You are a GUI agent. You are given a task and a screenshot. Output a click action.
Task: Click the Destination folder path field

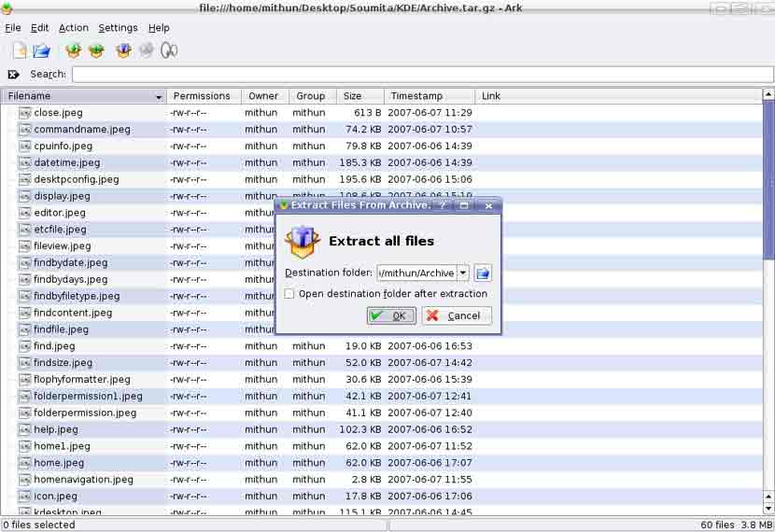click(x=416, y=273)
